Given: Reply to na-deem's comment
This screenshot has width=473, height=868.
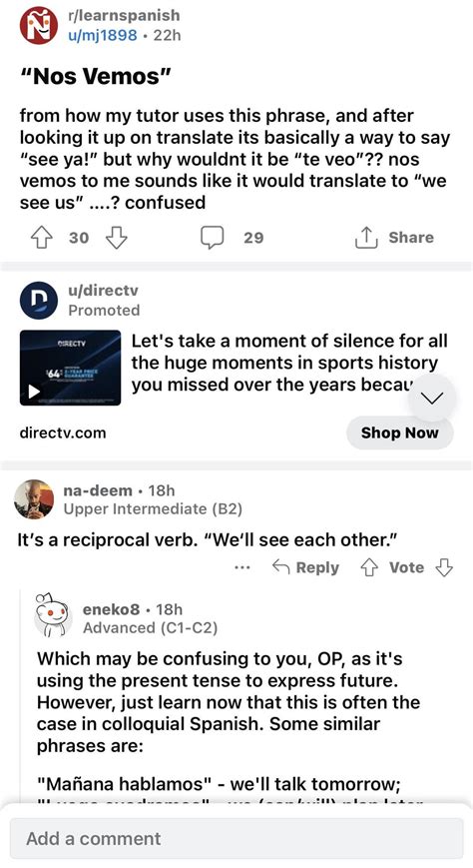Looking at the screenshot, I should point(306,567).
